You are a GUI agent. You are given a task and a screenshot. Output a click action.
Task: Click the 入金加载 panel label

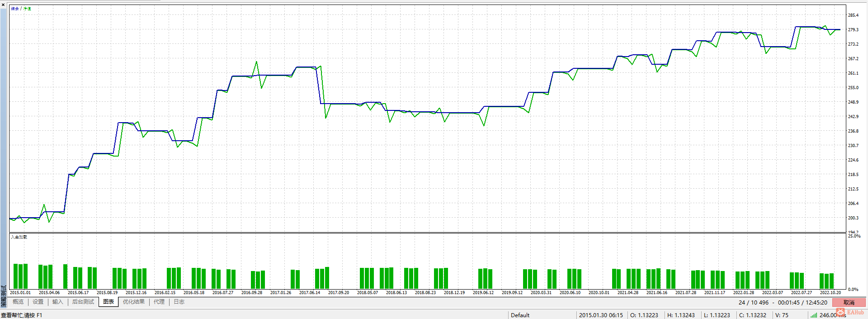tap(19, 237)
